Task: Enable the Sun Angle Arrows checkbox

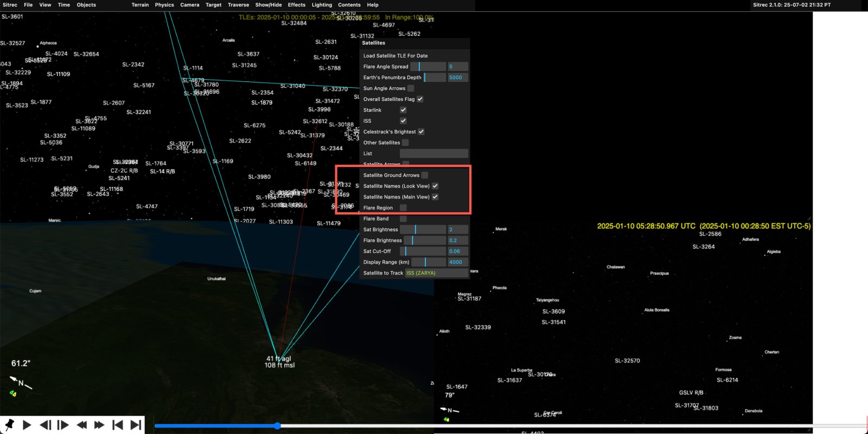Action: click(411, 88)
